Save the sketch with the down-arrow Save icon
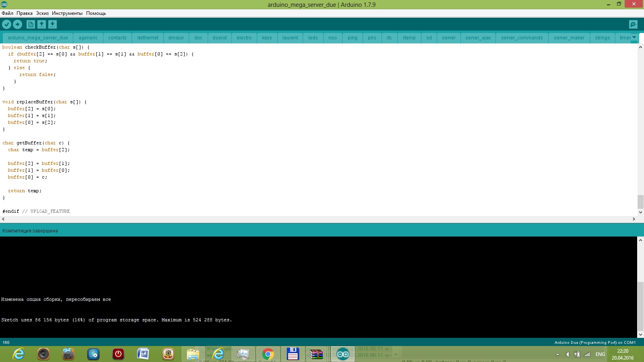The image size is (644, 362). point(52,25)
